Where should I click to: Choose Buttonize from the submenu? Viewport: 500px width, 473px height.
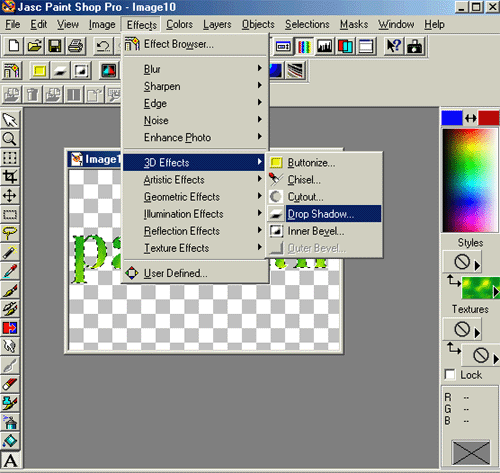tap(324, 163)
